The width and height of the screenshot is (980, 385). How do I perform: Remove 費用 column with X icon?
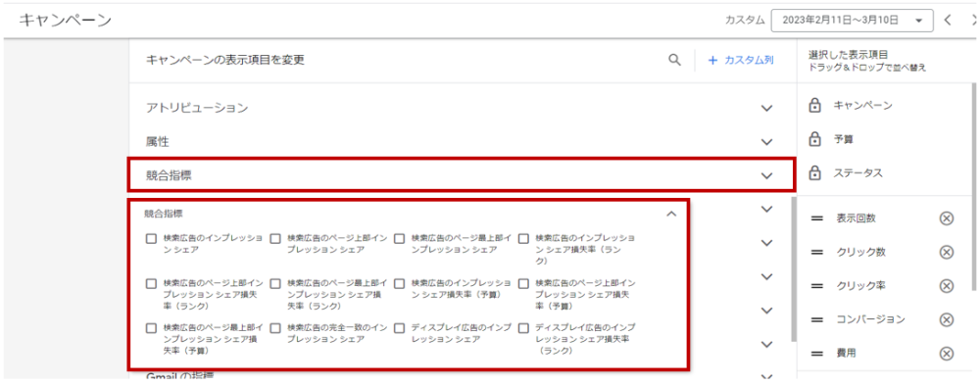tap(947, 354)
